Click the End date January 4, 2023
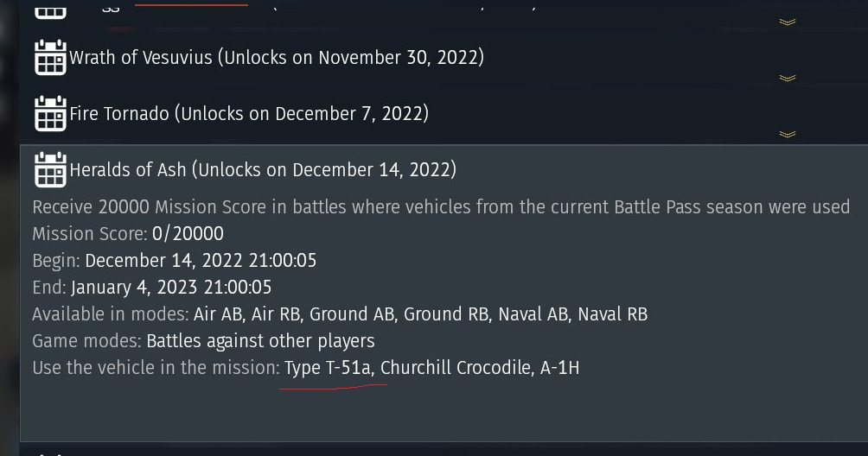This screenshot has height=456, width=868. point(171,288)
